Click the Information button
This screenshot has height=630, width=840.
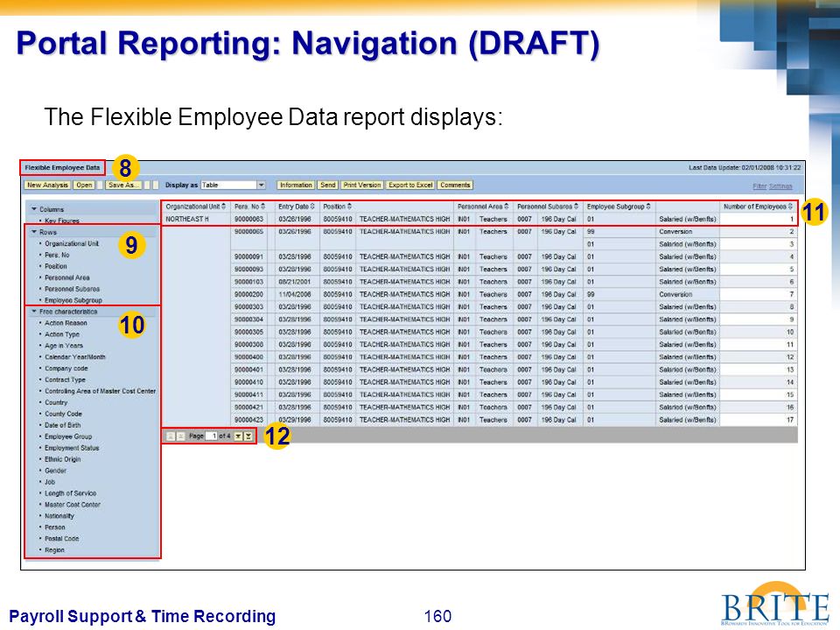[x=296, y=185]
